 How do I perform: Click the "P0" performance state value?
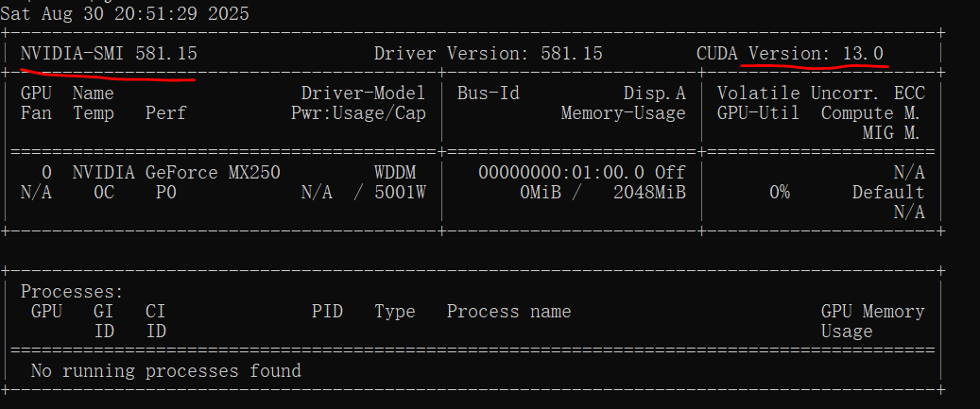point(165,193)
